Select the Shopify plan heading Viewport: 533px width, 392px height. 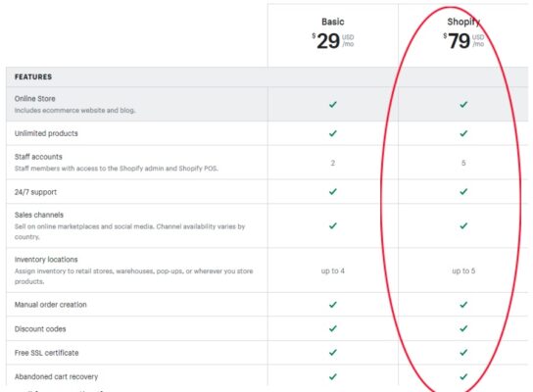[x=463, y=22]
